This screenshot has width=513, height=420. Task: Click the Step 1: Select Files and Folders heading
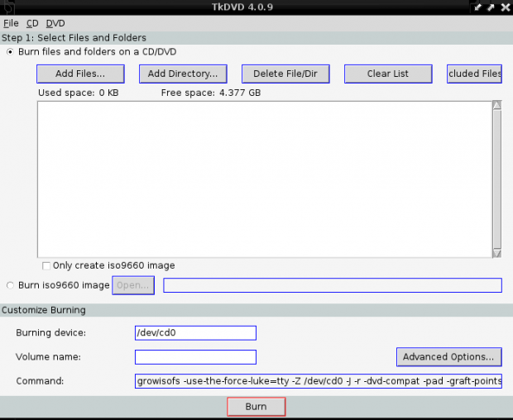click(x=74, y=38)
